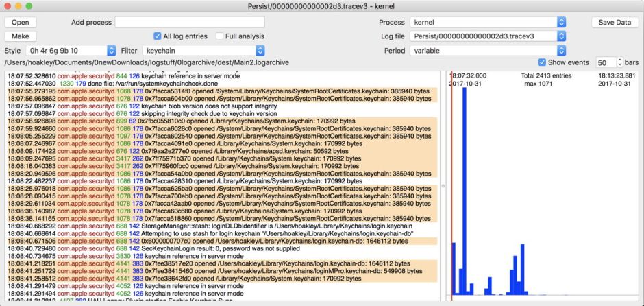Expand the Period variable dropdown

pyautogui.click(x=562, y=51)
